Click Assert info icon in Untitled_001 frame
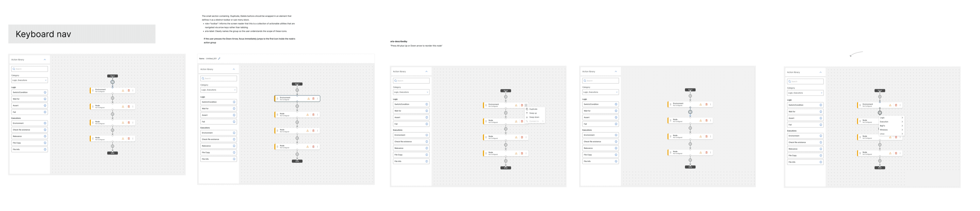980x211 pixels. (x=234, y=115)
